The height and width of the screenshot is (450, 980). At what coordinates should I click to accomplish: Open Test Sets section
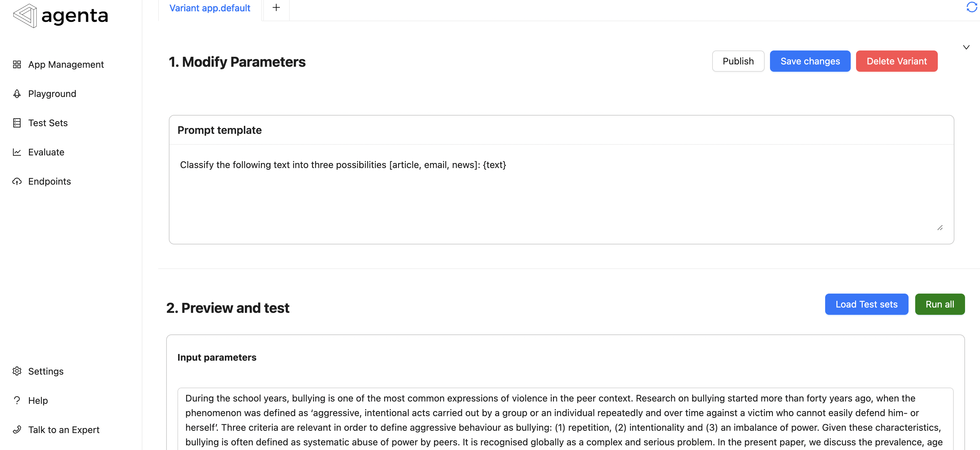point(48,123)
